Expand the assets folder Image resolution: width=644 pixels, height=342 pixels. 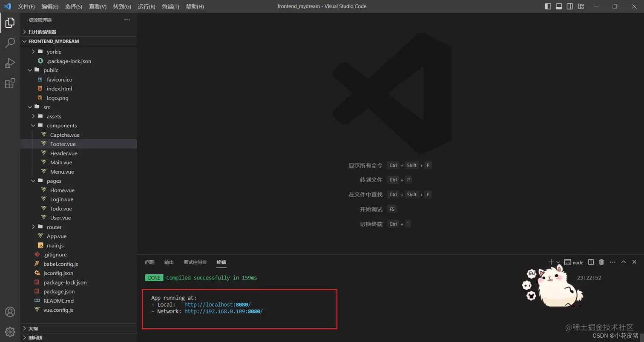point(79,116)
